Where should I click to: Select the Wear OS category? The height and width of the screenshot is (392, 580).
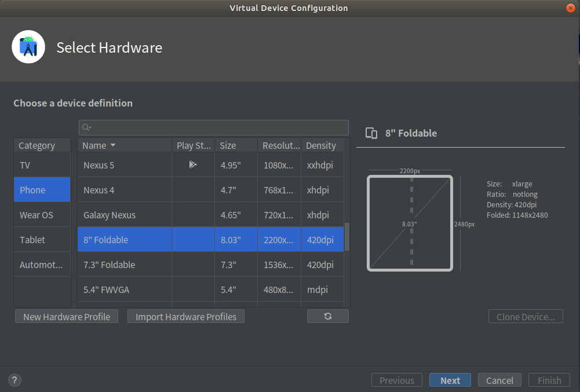click(42, 215)
